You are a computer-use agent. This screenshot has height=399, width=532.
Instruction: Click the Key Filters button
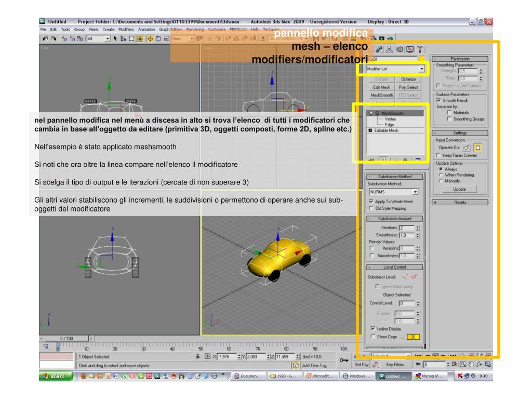coord(395,365)
